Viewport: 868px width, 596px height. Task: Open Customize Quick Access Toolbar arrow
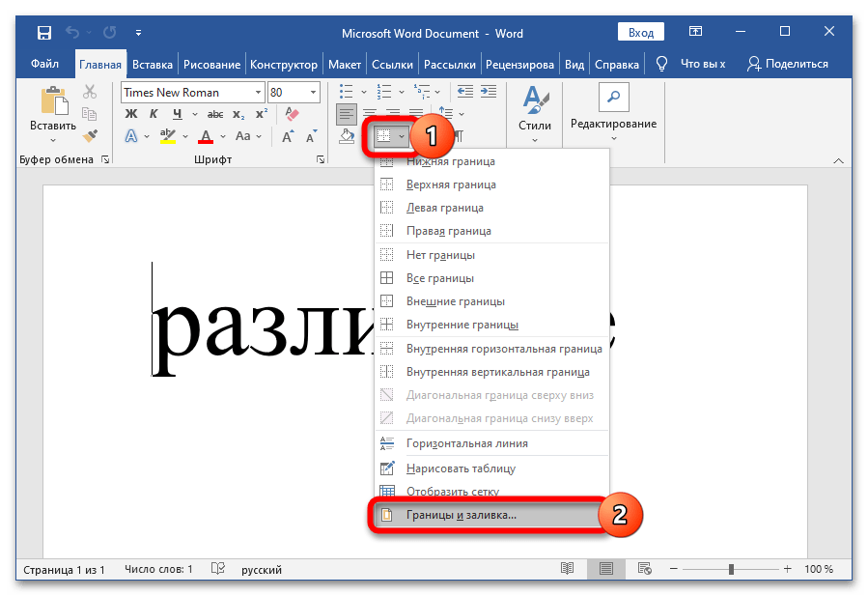tap(138, 33)
